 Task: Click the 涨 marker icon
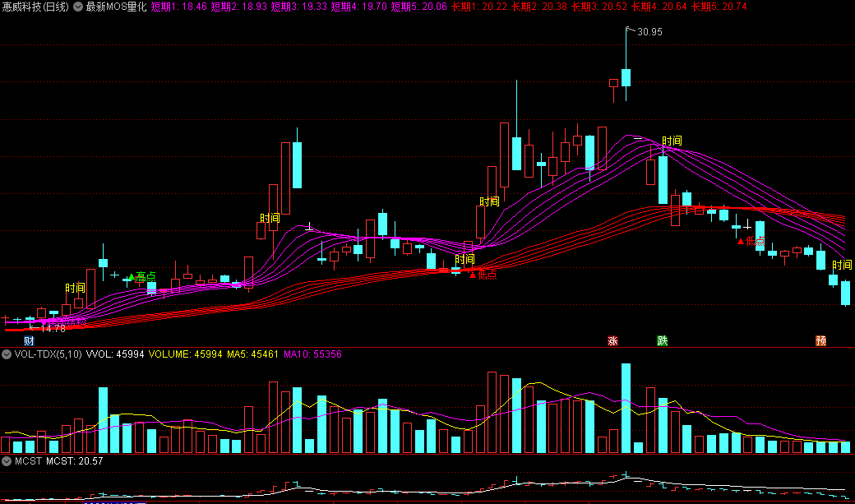coord(613,341)
